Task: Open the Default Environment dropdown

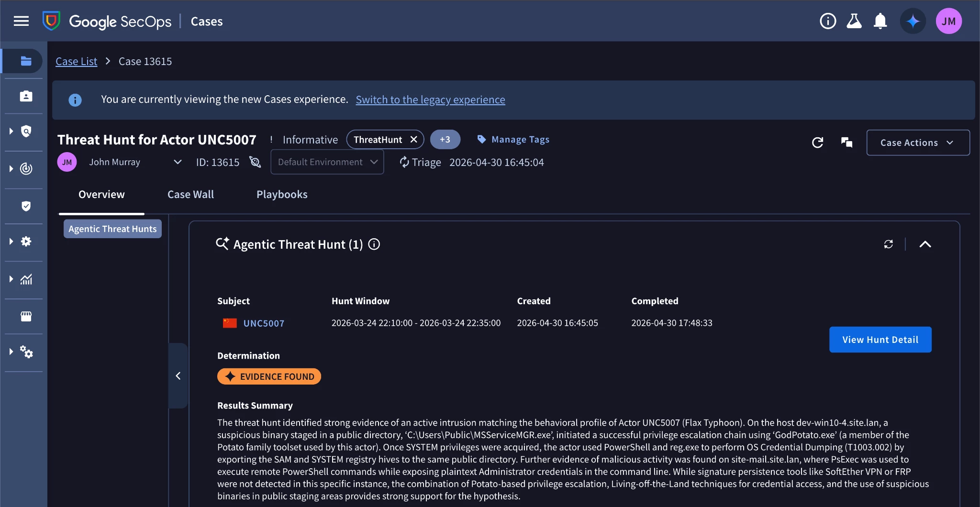Action: (327, 162)
